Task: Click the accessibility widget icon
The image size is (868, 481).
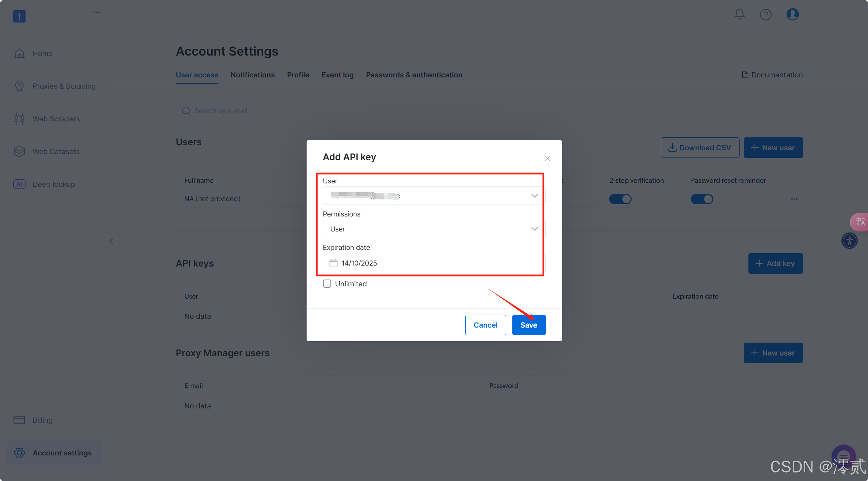Action: [849, 241]
